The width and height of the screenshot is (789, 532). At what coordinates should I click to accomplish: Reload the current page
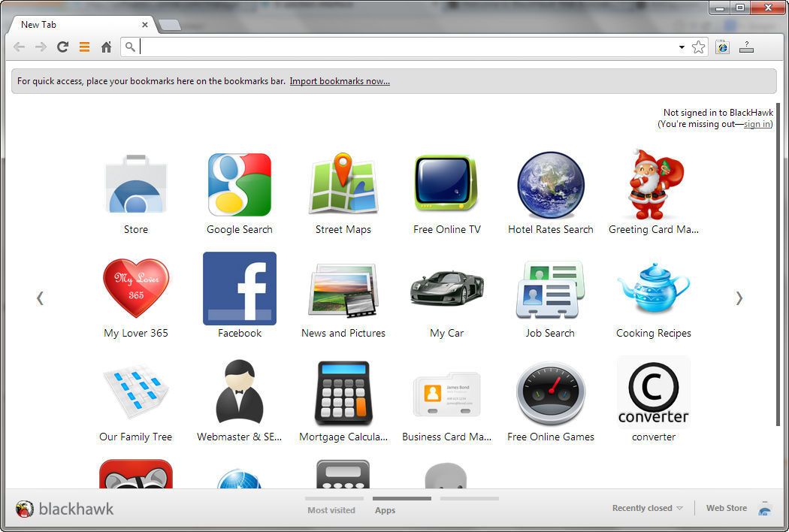[x=62, y=47]
